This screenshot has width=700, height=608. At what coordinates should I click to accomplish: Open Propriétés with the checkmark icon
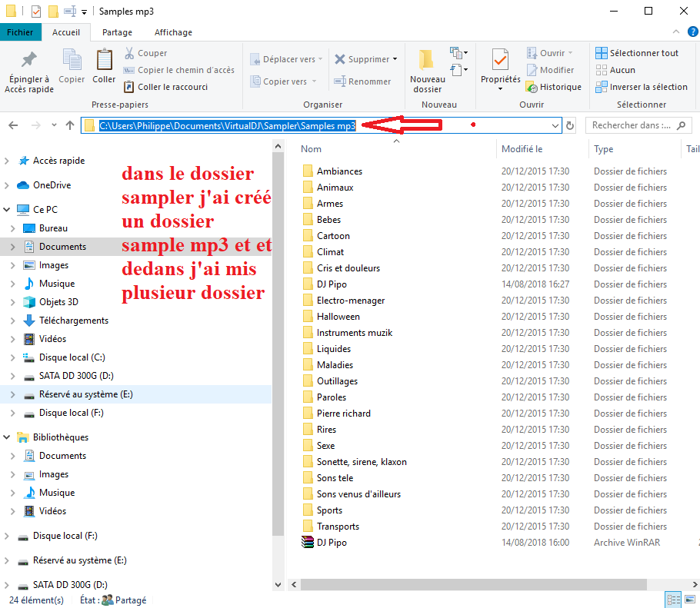point(500,61)
